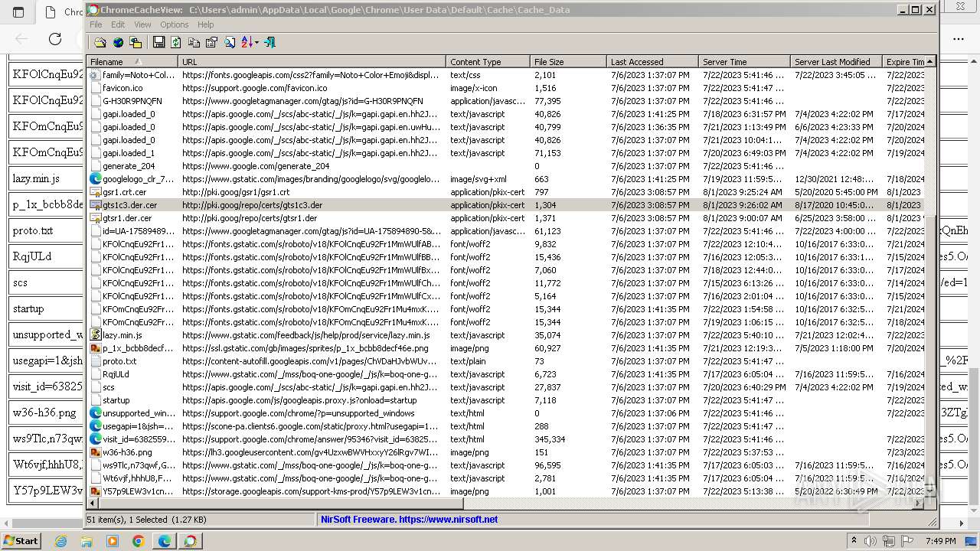980x551 pixels.
Task: Open the Help menu
Action: (206, 24)
